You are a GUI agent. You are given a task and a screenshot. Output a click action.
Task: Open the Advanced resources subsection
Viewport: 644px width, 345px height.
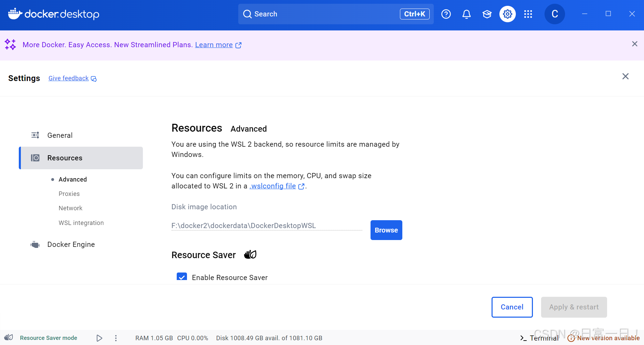[73, 179]
